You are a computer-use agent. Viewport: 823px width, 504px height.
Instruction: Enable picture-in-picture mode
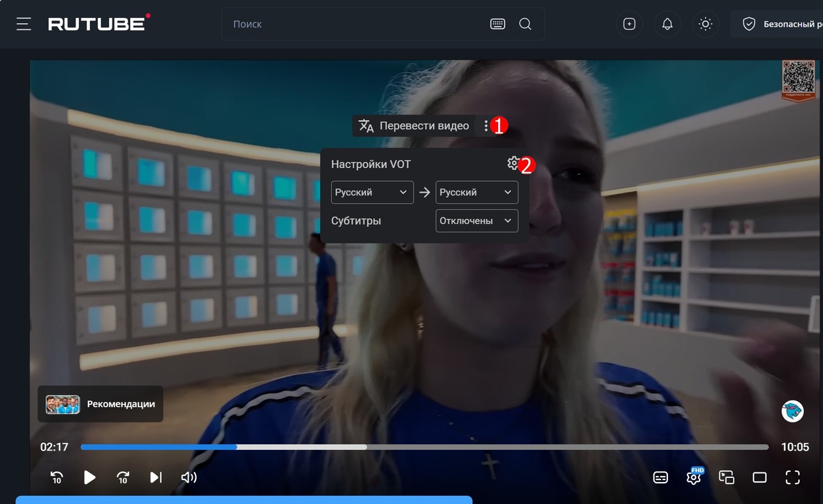coord(726,477)
